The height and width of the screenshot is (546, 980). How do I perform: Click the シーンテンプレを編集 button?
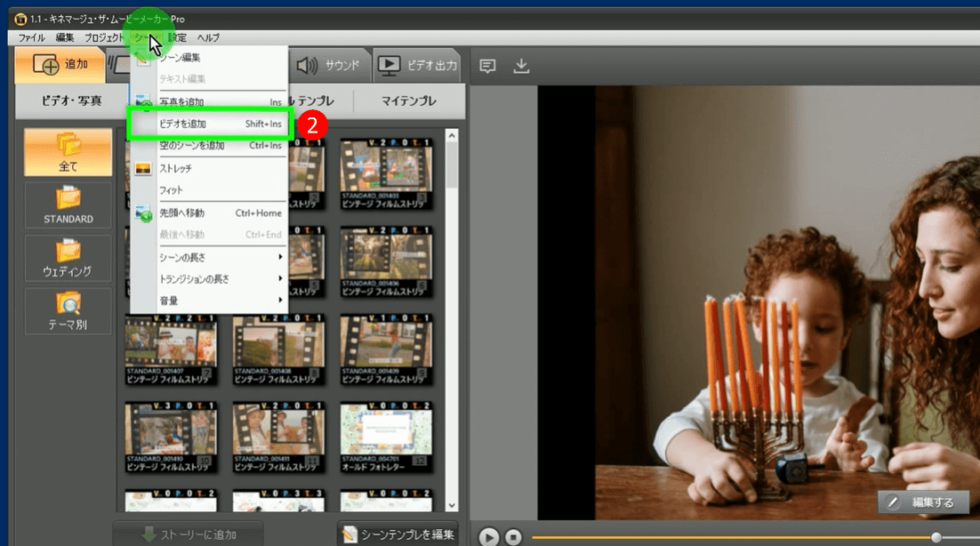(x=398, y=534)
